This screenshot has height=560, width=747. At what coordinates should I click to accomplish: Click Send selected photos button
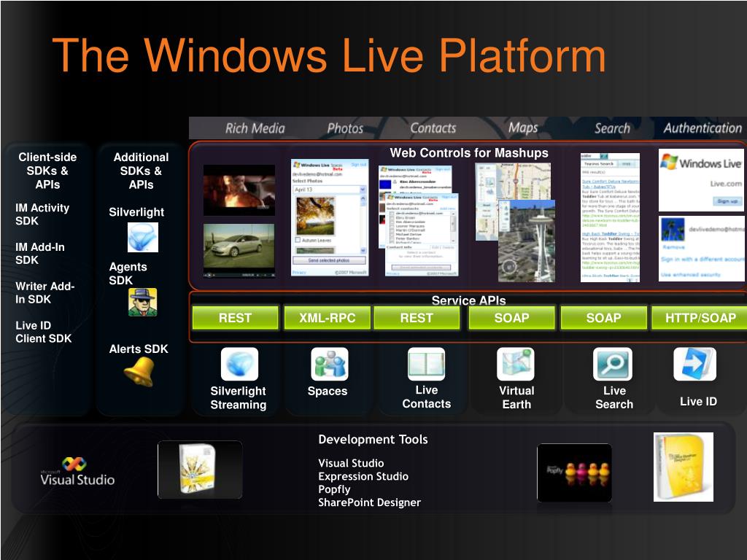click(329, 260)
